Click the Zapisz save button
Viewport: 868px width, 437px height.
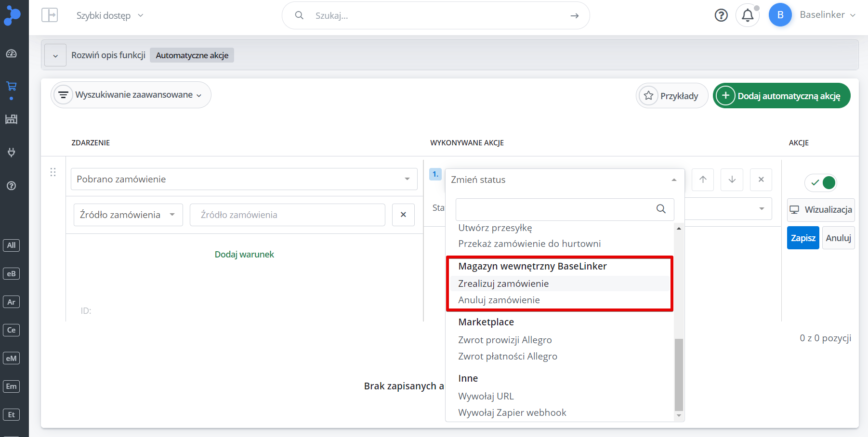(803, 238)
